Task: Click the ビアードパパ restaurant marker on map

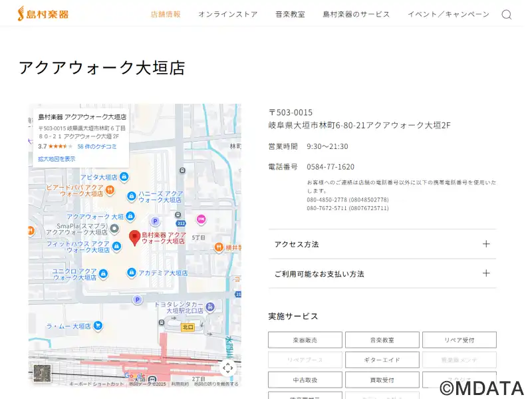Action: 110,190
